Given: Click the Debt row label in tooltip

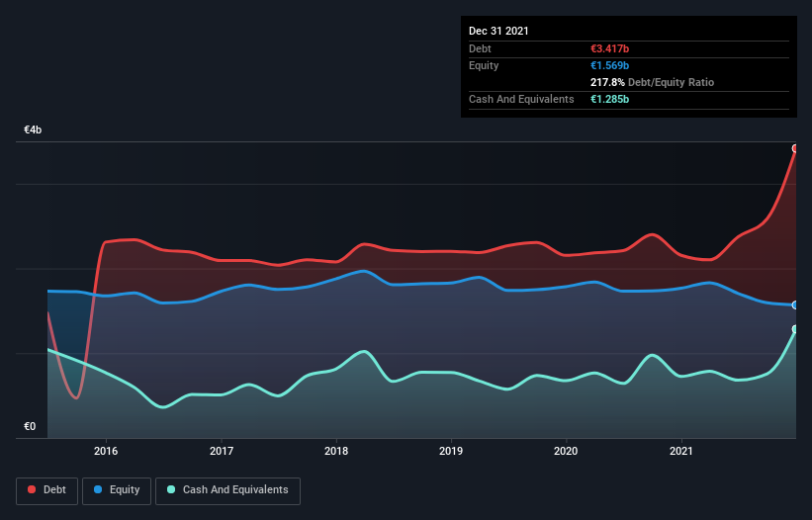Looking at the screenshot, I should 480,48.
